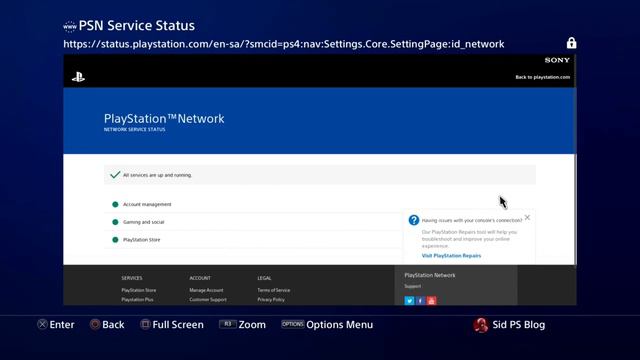Image resolution: width=640 pixels, height=360 pixels.
Task: Click the Sid PS Blog user avatar
Action: (x=481, y=325)
